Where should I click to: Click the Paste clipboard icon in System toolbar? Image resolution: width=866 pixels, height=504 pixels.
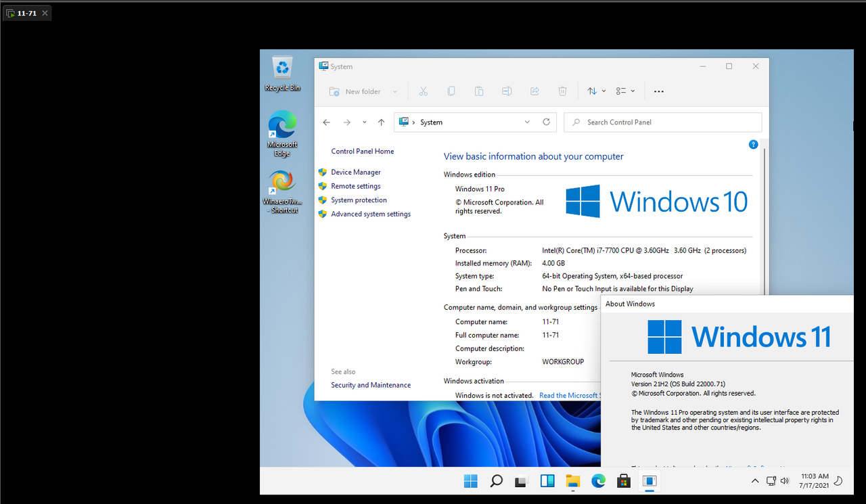pyautogui.click(x=479, y=91)
